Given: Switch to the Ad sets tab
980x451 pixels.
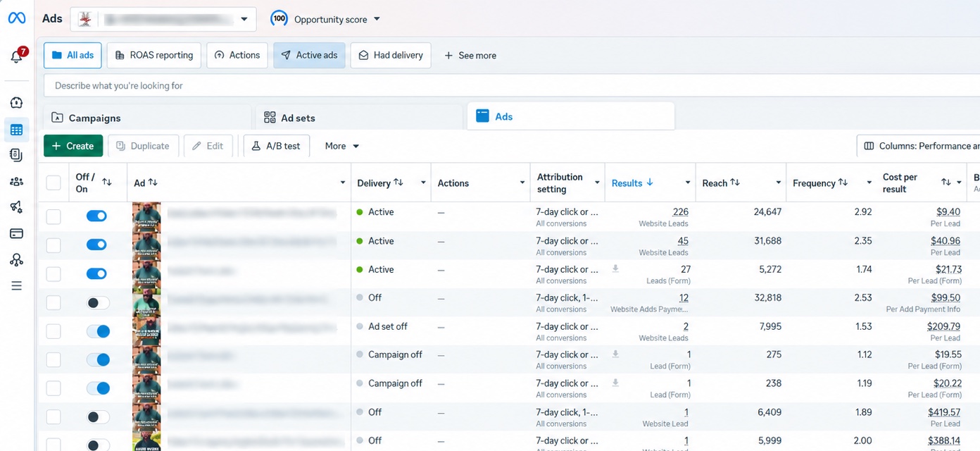Looking at the screenshot, I should tap(359, 118).
